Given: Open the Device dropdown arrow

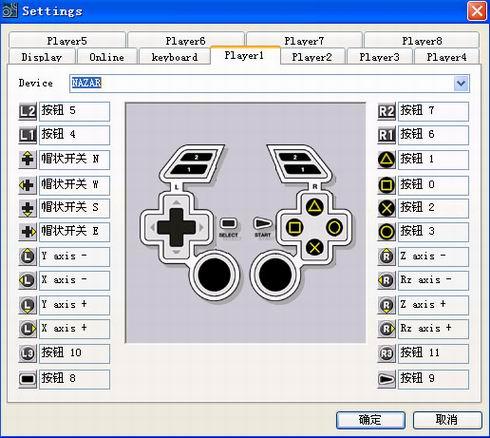Looking at the screenshot, I should (461, 83).
